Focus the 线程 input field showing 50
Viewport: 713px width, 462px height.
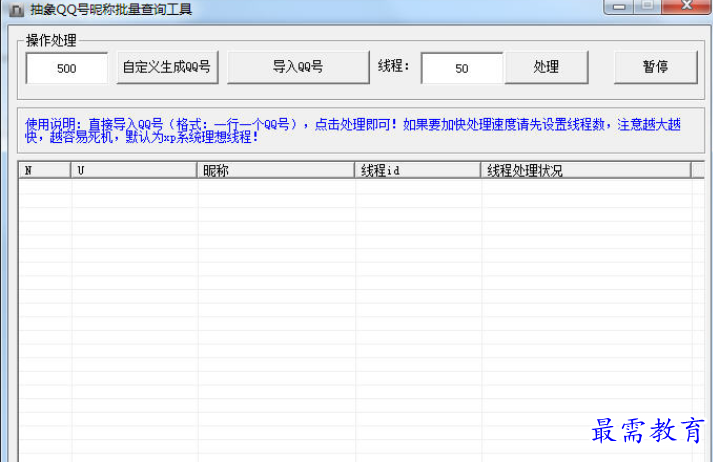point(462,68)
